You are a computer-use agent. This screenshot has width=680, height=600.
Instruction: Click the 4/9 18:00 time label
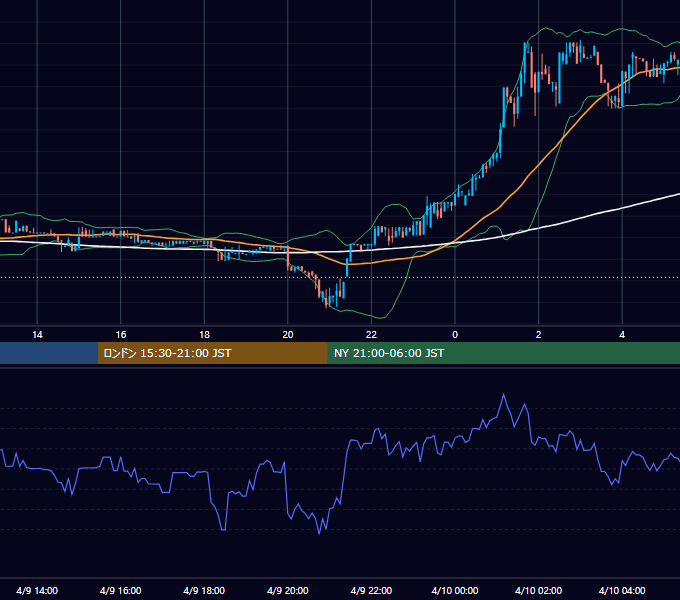pos(204,590)
